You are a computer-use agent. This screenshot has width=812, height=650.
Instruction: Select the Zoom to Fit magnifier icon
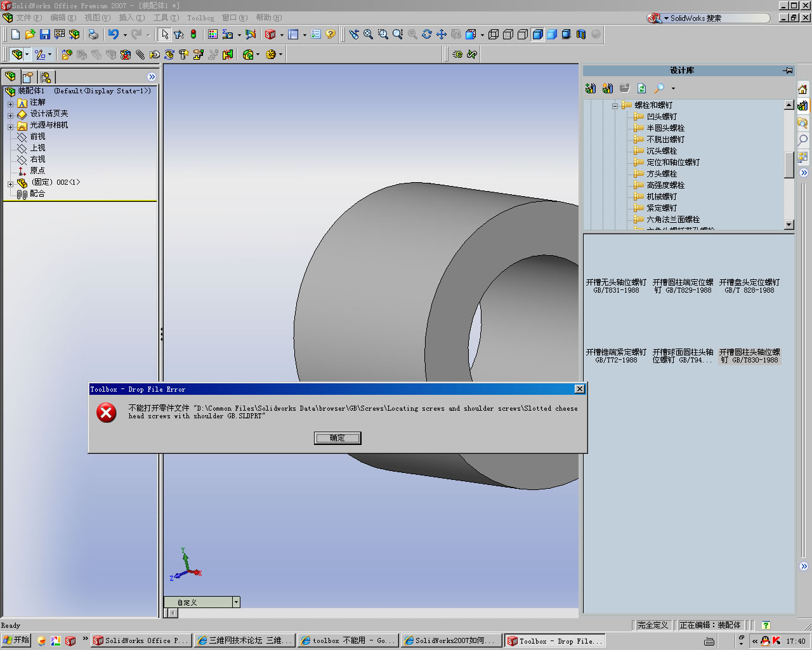click(369, 34)
